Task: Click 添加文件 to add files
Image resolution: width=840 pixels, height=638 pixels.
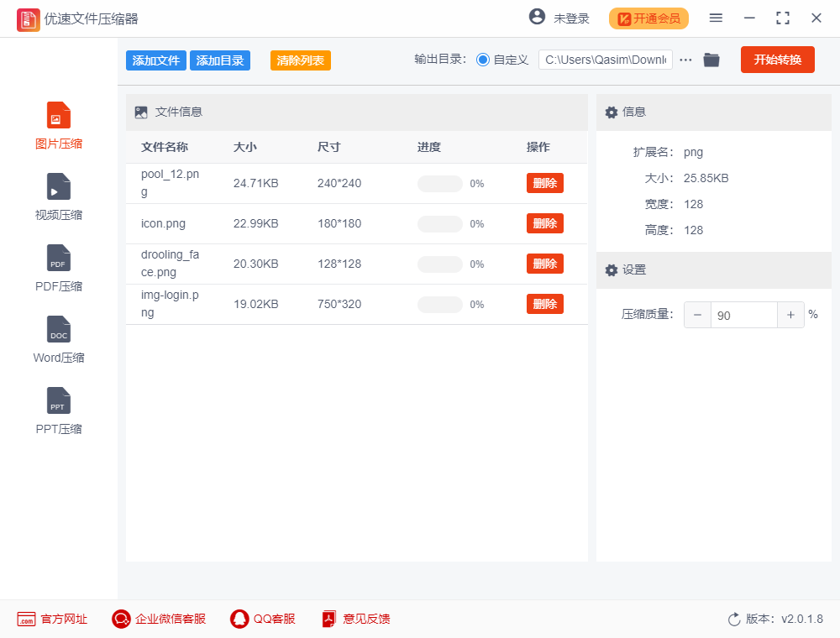Action: click(x=155, y=60)
